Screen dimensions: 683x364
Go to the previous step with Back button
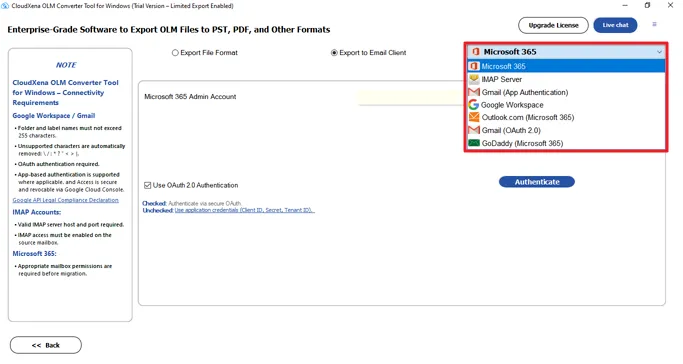[x=46, y=345]
